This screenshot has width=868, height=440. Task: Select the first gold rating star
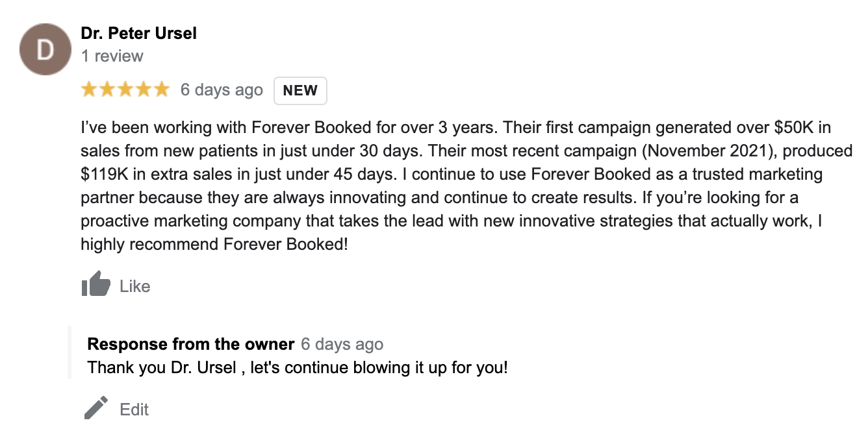pyautogui.click(x=89, y=90)
